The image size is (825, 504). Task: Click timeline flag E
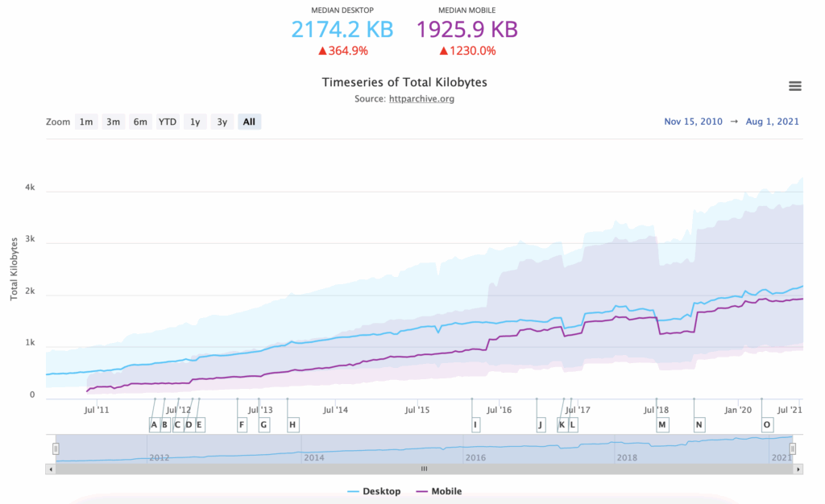(x=200, y=424)
